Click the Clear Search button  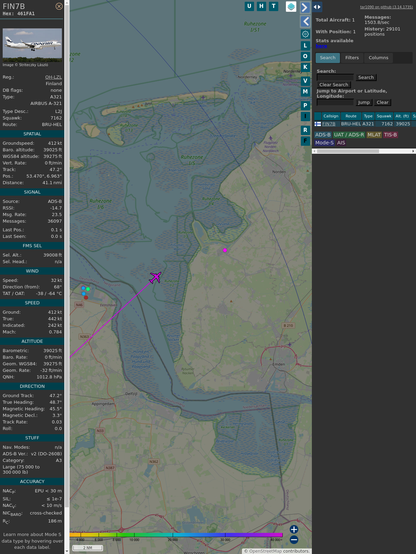coord(334,85)
